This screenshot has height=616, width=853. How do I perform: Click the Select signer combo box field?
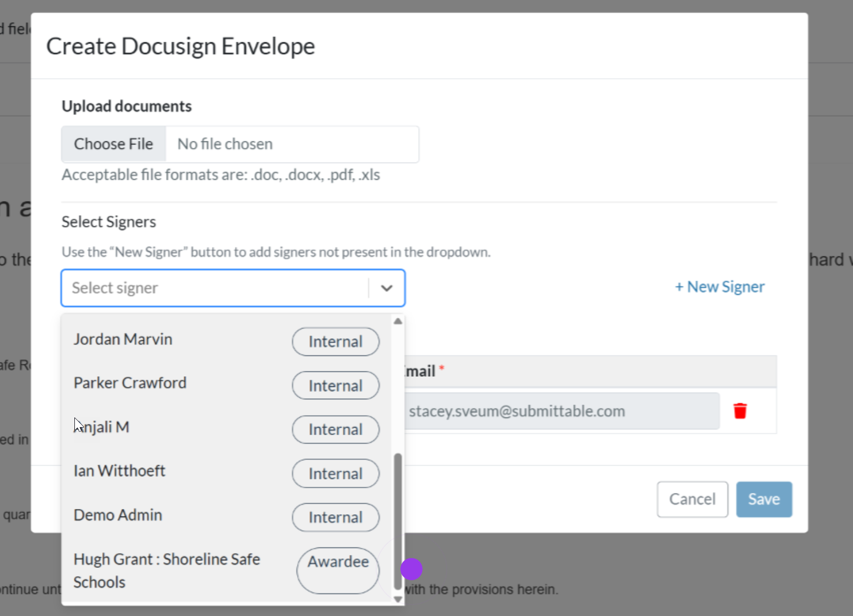click(x=233, y=288)
